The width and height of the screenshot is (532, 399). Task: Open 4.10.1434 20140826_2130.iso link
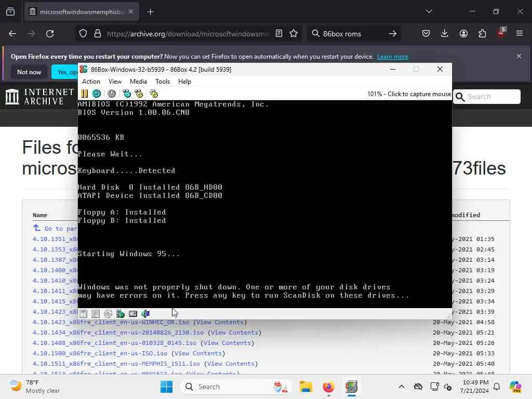coord(118,332)
